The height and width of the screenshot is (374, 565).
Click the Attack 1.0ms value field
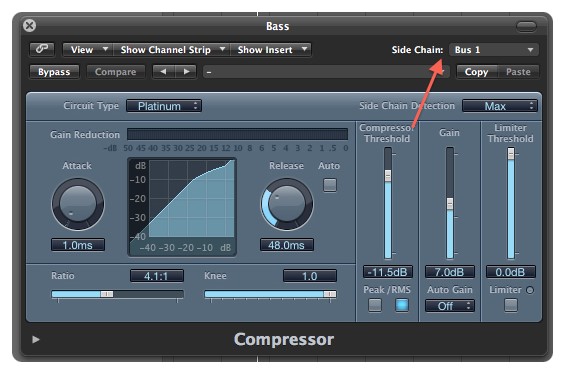click(78, 245)
